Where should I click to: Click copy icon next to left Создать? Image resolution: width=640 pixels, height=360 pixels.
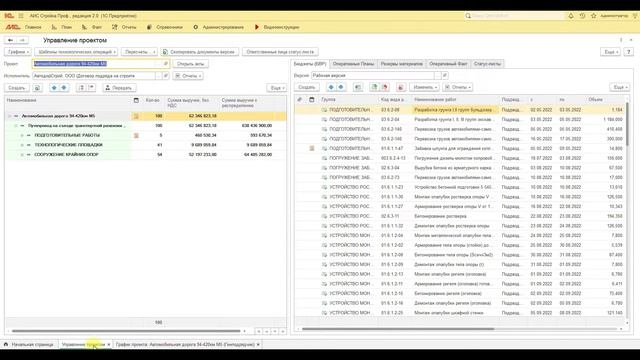37,88
